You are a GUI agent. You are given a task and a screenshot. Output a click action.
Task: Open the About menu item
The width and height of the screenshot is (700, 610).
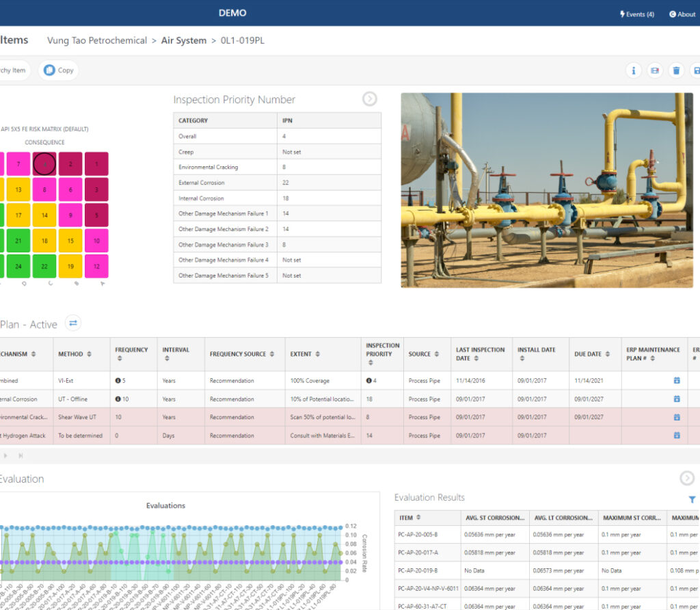tap(682, 14)
